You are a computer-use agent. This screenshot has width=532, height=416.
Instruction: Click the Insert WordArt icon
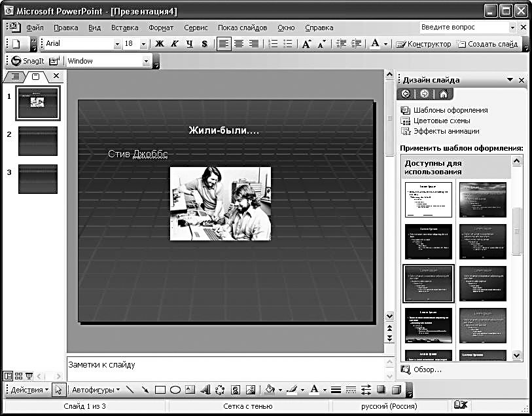[x=205, y=390]
